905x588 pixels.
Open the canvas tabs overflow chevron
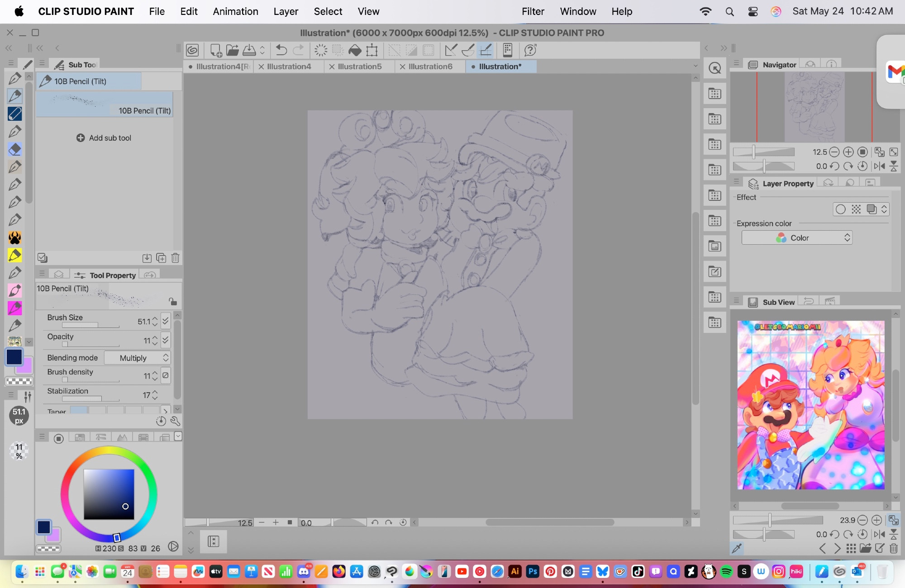(695, 66)
